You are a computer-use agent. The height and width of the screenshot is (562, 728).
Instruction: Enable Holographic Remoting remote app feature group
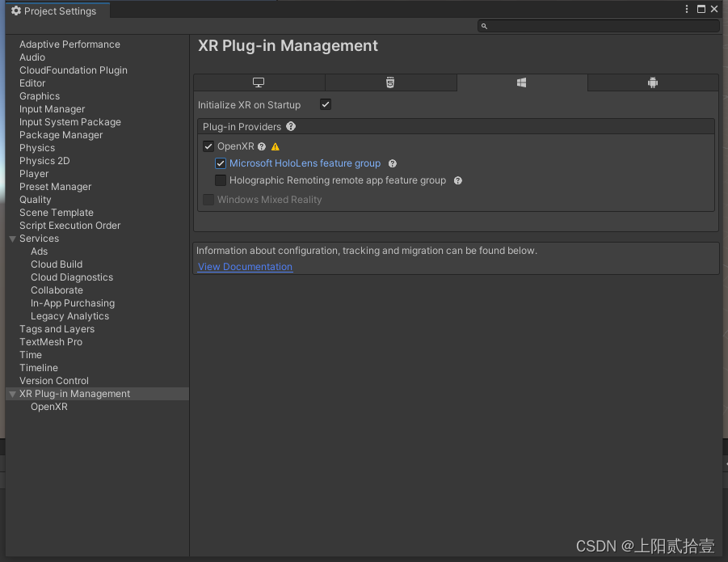(x=221, y=180)
